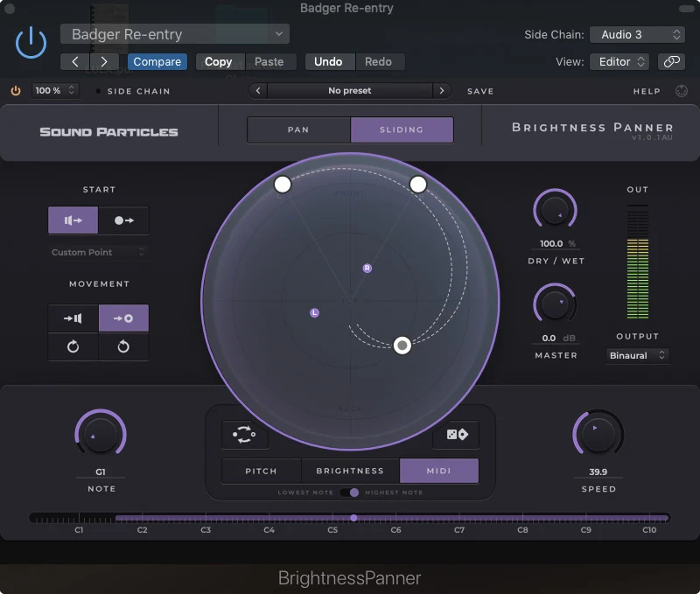Toggle the Logic plugin power button

tap(31, 43)
